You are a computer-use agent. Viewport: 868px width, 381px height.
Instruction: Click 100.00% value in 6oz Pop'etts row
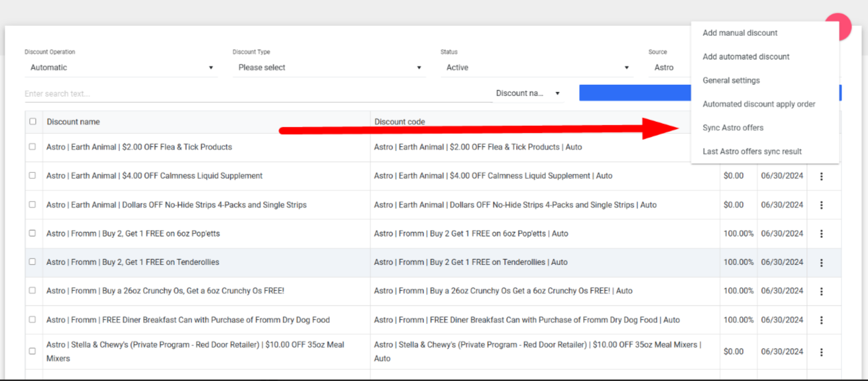pyautogui.click(x=738, y=233)
